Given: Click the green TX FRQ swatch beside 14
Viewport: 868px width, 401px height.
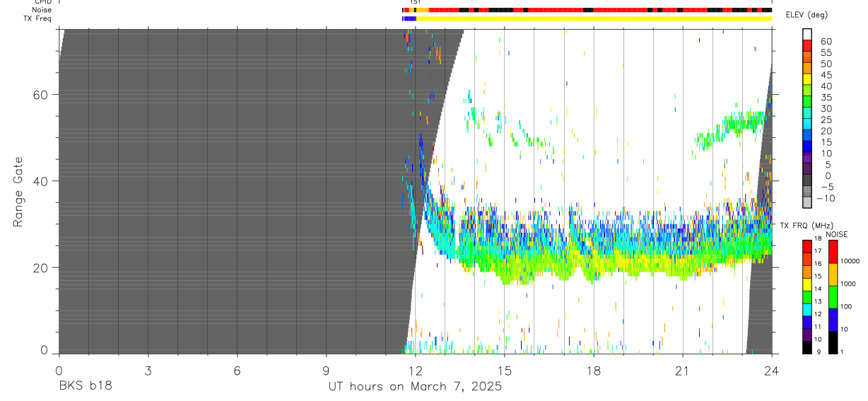Looking at the screenshot, I should coord(807,296).
